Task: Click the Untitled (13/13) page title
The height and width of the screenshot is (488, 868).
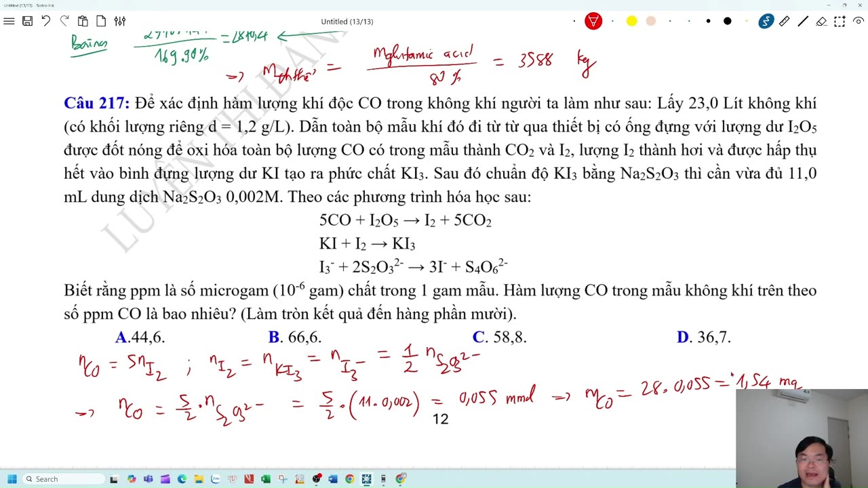Action: click(x=347, y=22)
